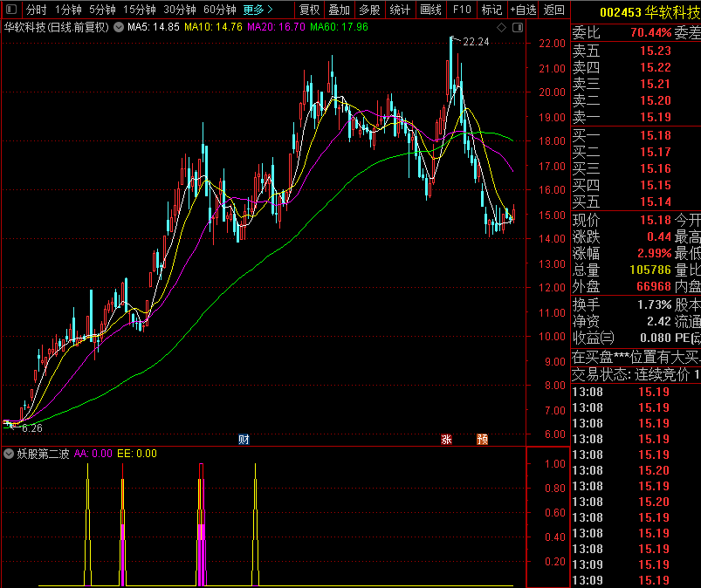
Task: Select the 60分钟 period tab
Action: [219, 10]
